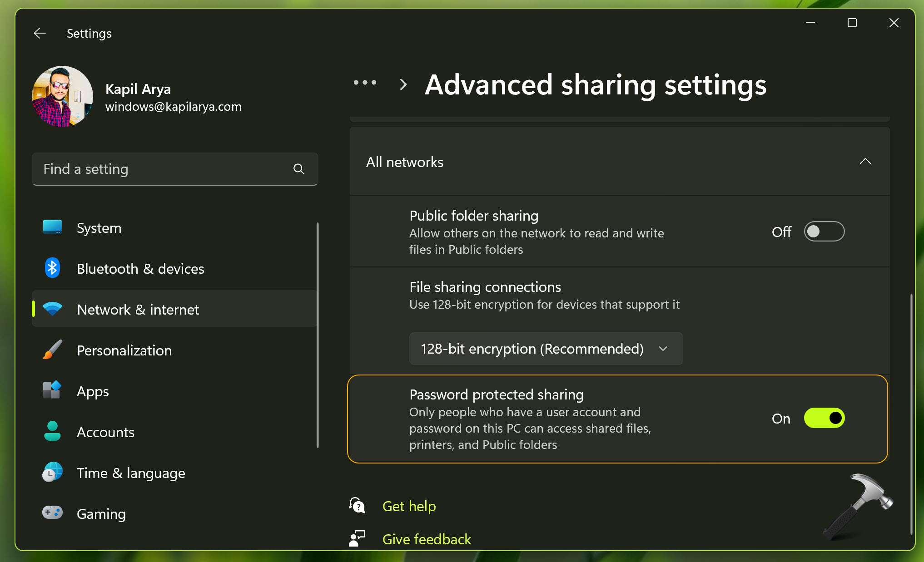Select Network & internet in sidebar
Viewport: 924px width, 562px height.
click(138, 309)
